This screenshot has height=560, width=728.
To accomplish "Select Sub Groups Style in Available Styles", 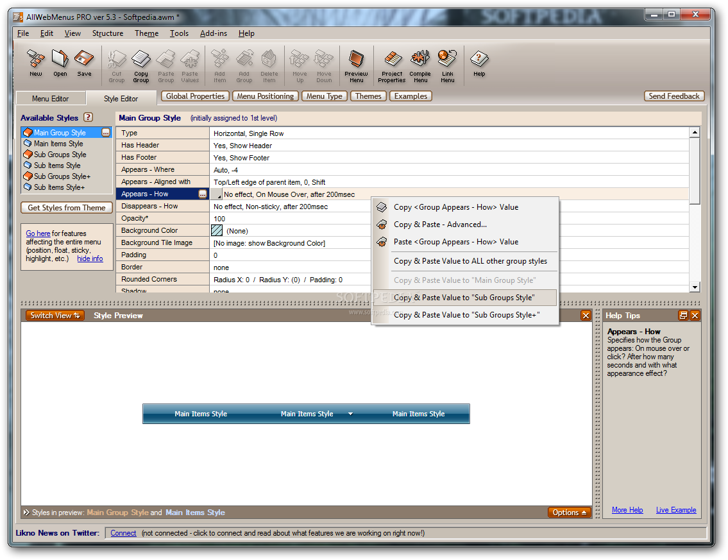I will 60,155.
